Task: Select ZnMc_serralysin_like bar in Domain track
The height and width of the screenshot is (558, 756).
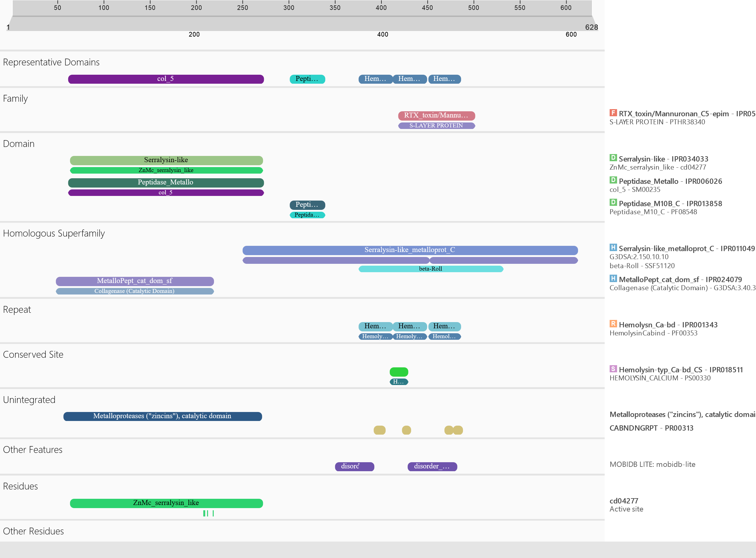Action: [166, 170]
